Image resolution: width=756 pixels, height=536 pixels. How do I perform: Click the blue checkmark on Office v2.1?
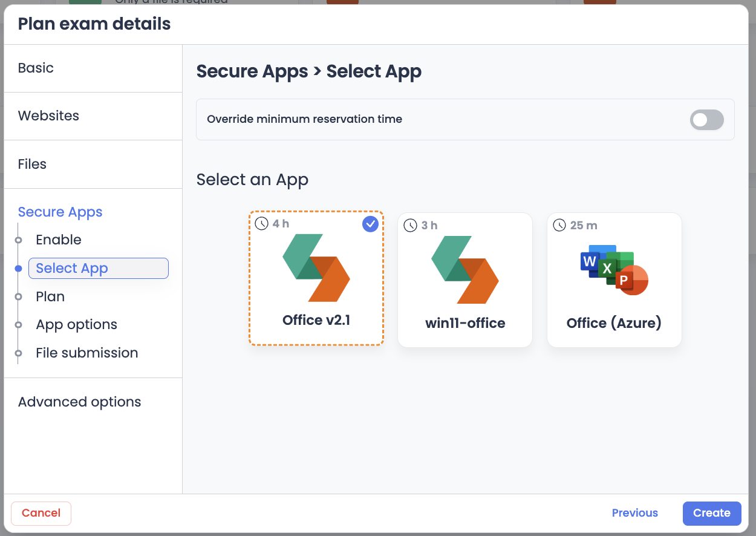coord(370,224)
